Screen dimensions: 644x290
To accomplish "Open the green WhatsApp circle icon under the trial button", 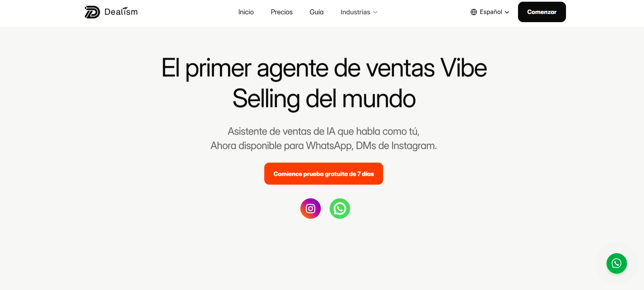I will coord(340,209).
